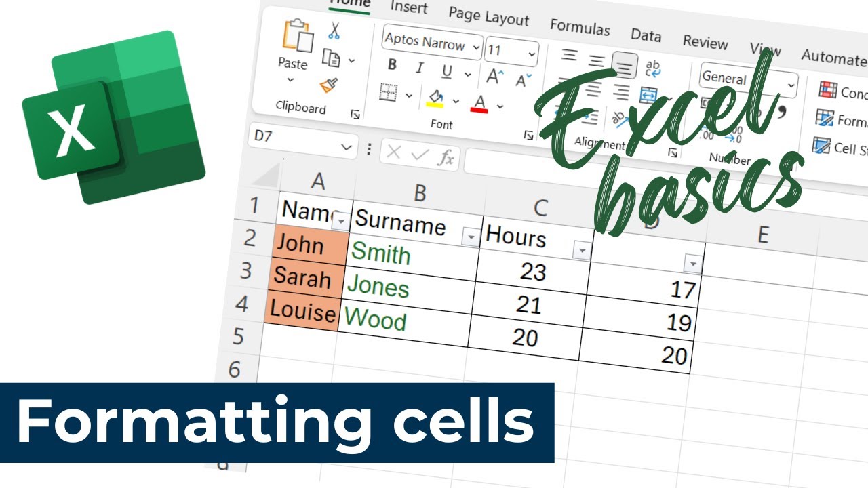
Task: Click the formula bar Cancel X
Action: pyautogui.click(x=393, y=153)
